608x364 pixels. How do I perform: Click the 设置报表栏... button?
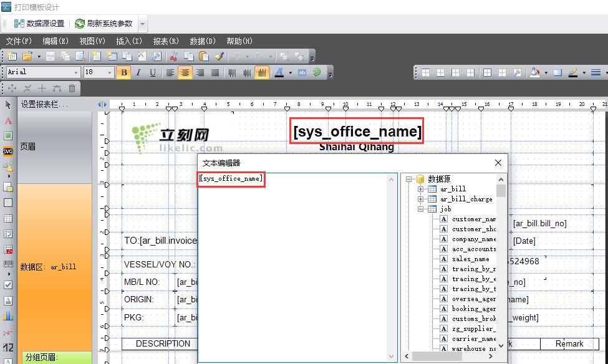pyautogui.click(x=44, y=104)
